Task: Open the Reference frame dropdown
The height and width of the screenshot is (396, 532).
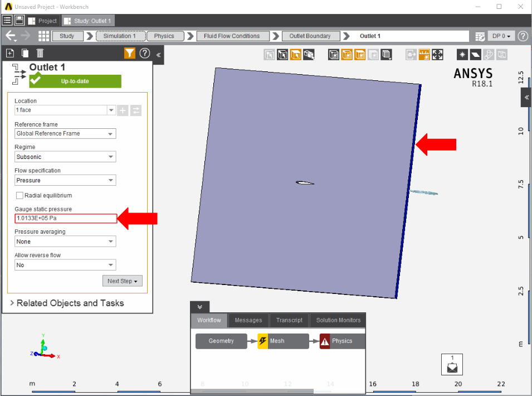Action: coord(65,133)
